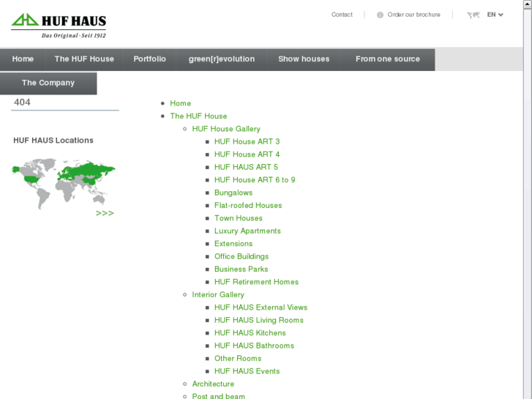The image size is (532, 399).
Task: Open HUF HAUS Living Rooms link
Action: [259, 320]
